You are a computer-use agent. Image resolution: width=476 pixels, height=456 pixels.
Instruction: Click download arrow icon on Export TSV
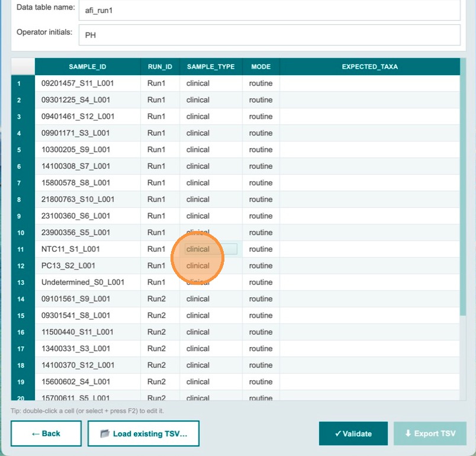click(x=408, y=433)
